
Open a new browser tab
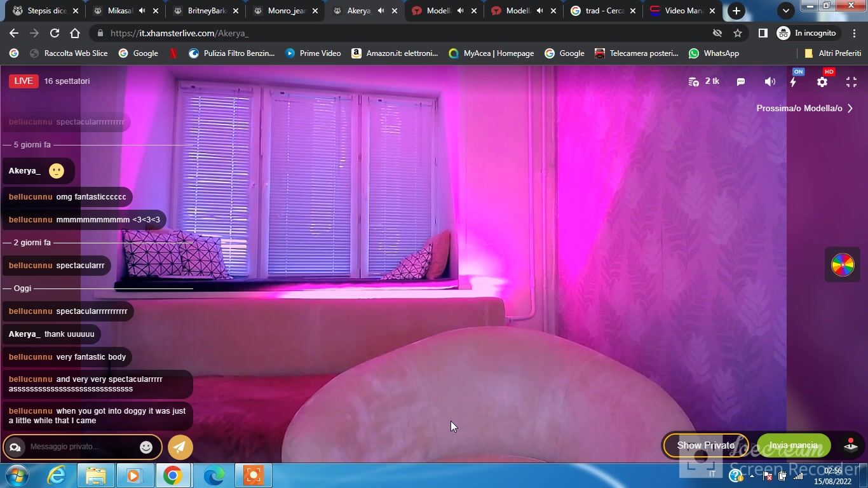[736, 11]
